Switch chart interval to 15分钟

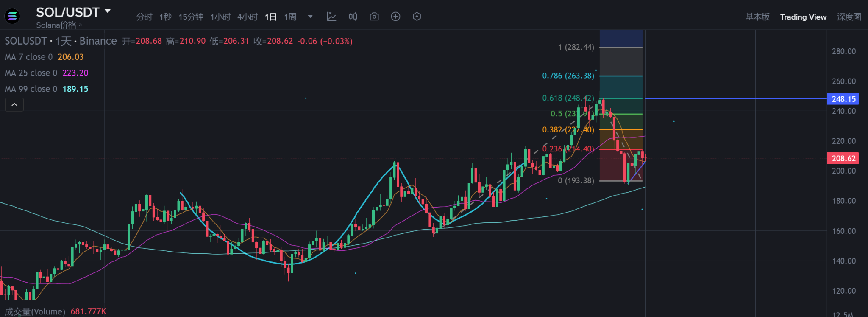click(191, 17)
